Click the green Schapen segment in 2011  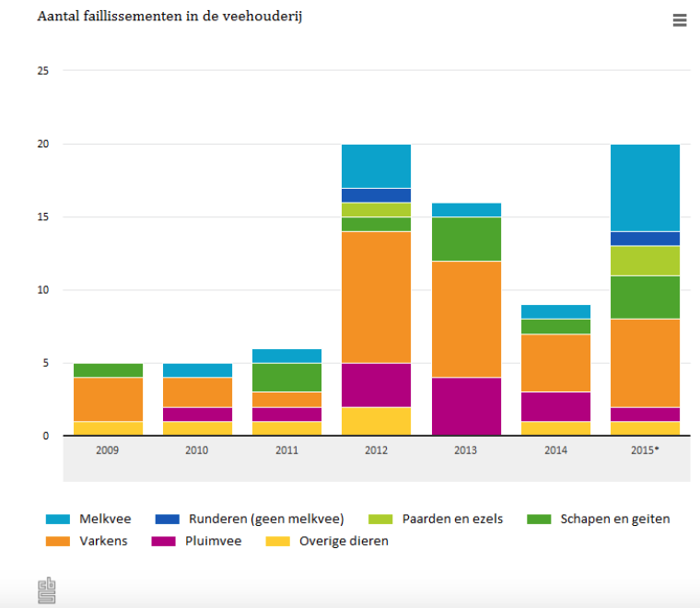point(286,377)
